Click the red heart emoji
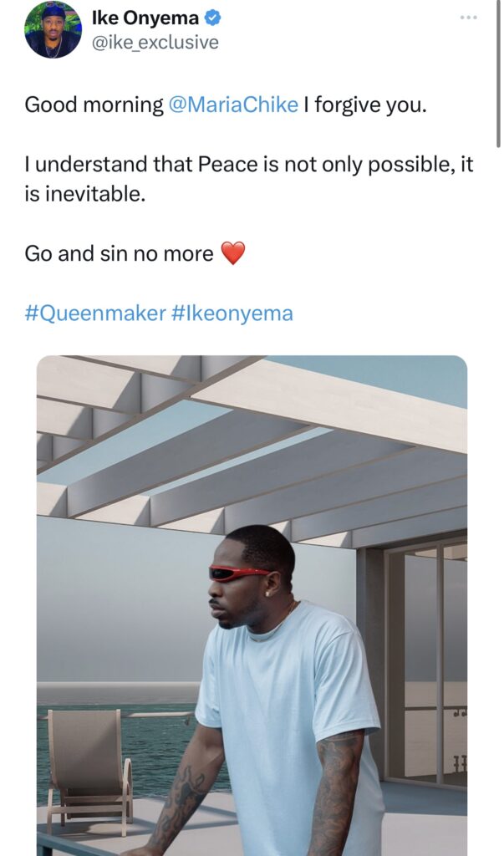This screenshot has width=504, height=856. pos(233,253)
